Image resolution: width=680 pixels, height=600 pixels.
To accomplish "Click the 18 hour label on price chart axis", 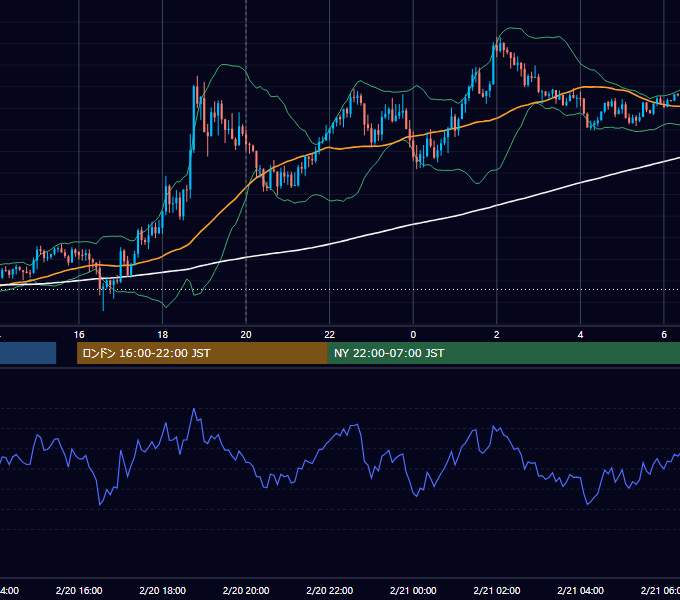I will click(x=162, y=335).
